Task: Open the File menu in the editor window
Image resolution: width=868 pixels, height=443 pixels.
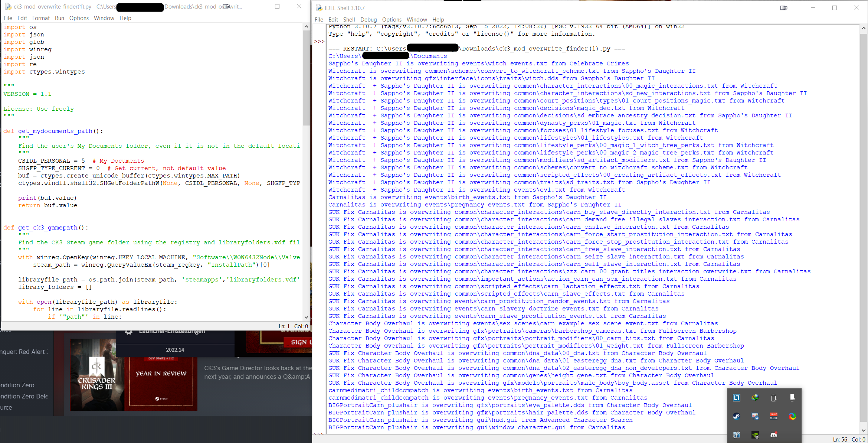Action: click(8, 18)
